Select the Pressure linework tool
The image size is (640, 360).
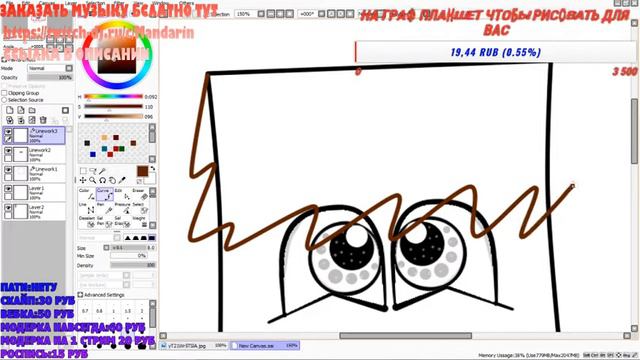click(x=122, y=208)
